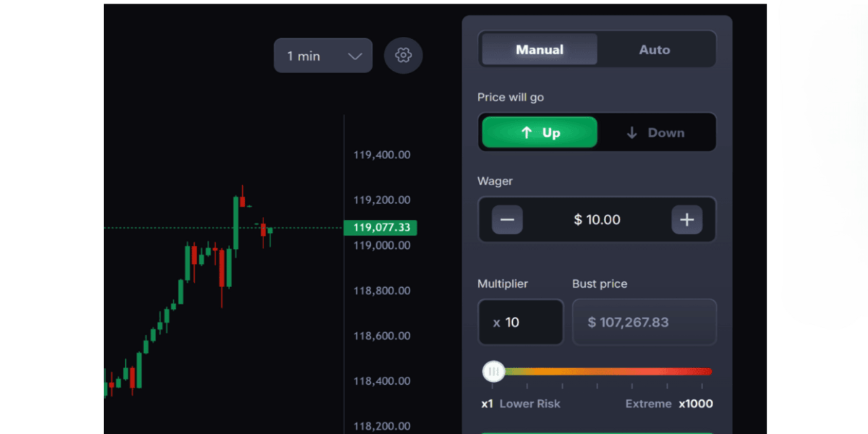The height and width of the screenshot is (434, 868).
Task: Click the $10.00 wager amount field
Action: (x=597, y=220)
